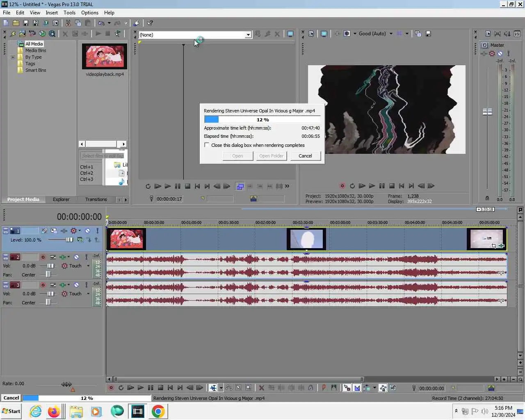Click the Insert Marker icon in timeline toolbar

point(324,388)
